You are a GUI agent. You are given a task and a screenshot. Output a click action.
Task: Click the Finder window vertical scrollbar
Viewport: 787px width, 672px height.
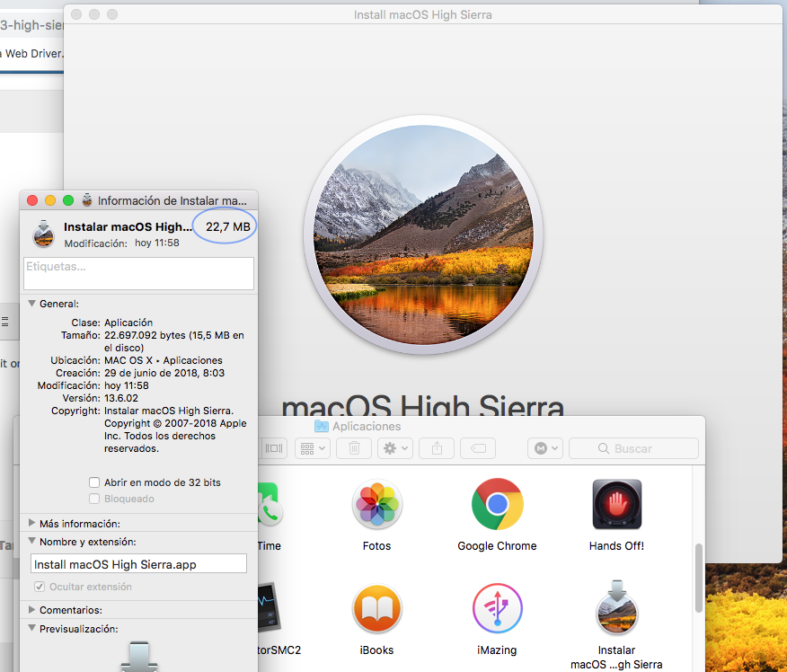[x=698, y=578]
